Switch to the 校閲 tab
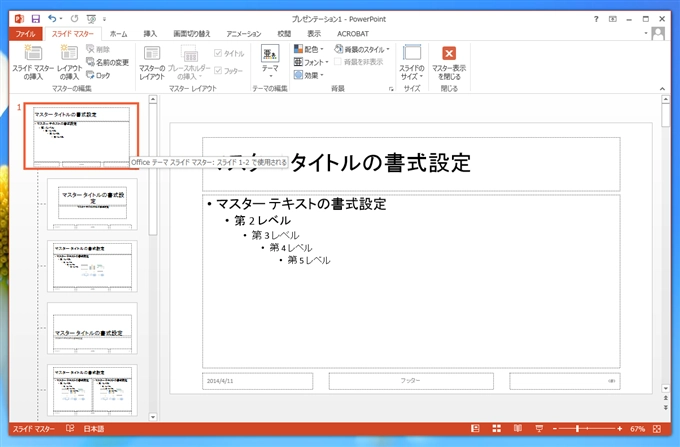Viewport: 680px width, 447px height. (284, 34)
